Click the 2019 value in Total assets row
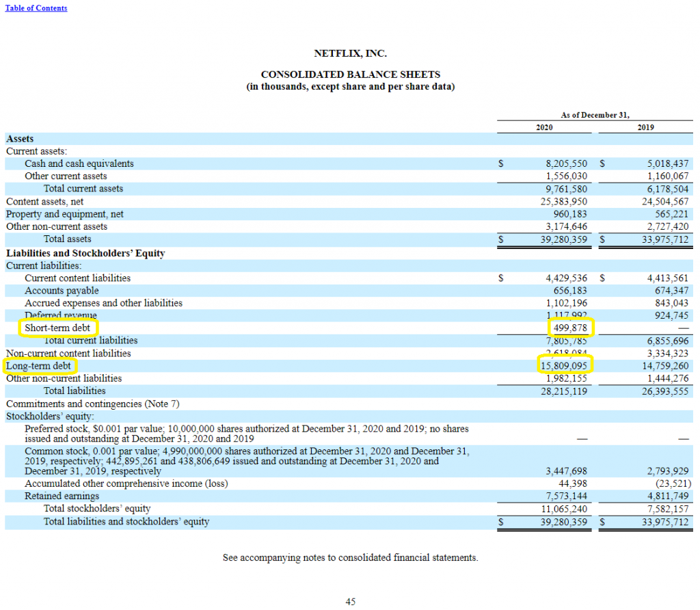 pos(665,240)
